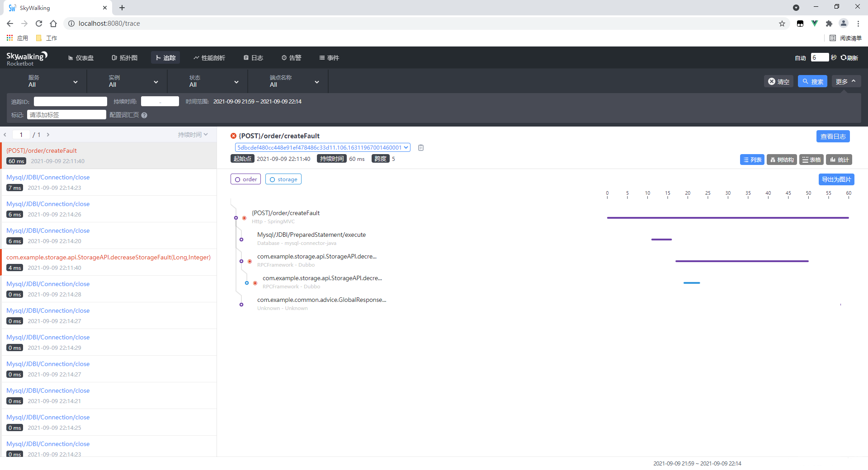868x470 pixels.
Task: Click the error status icon beside trace title
Action: point(233,136)
